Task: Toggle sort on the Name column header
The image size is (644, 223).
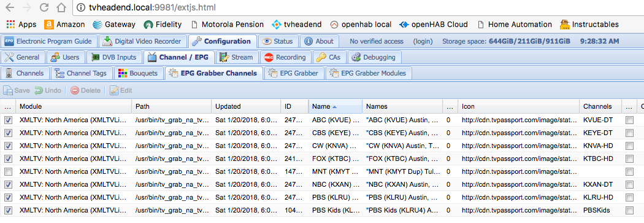Action: [x=335, y=106]
